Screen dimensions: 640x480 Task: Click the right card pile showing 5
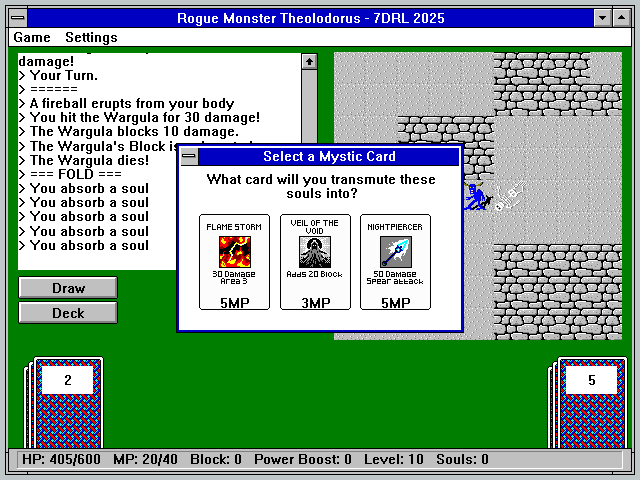pos(591,381)
